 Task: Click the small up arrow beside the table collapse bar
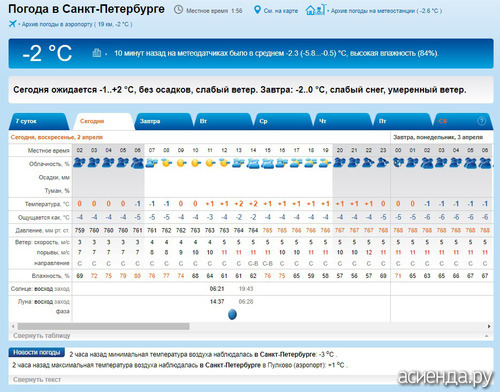point(487,336)
